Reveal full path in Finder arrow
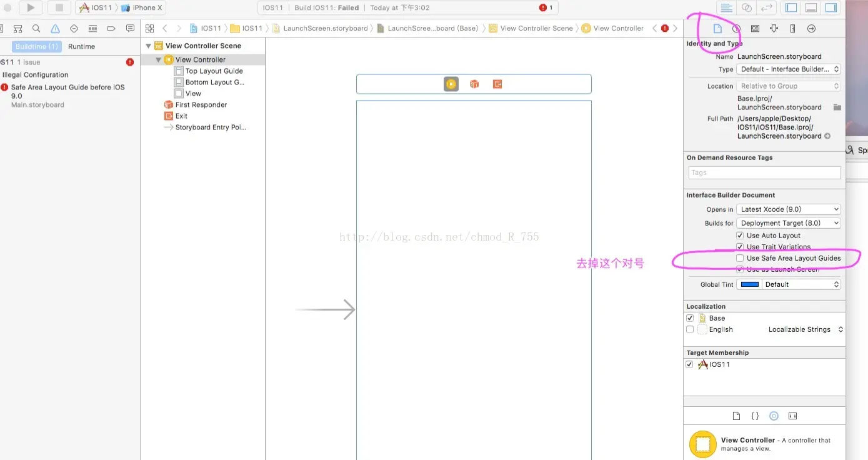 (827, 136)
